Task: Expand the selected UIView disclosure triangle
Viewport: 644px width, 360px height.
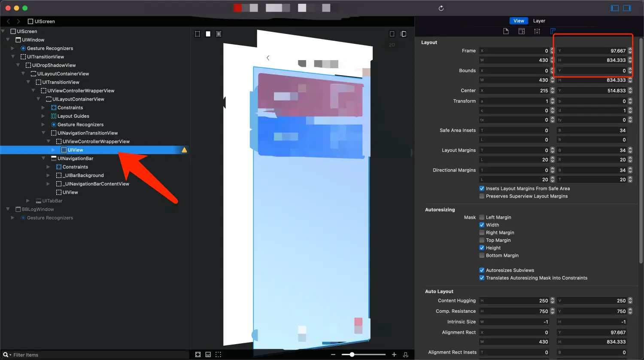Action: (x=53, y=150)
